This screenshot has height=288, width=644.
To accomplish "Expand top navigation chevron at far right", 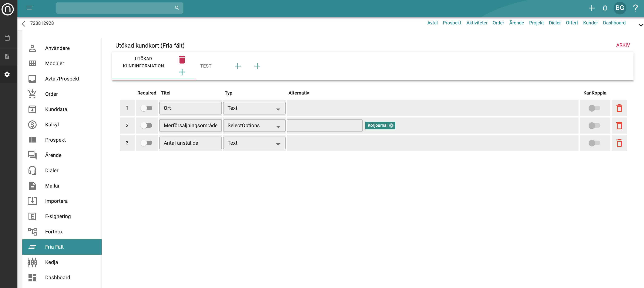I will pos(641,25).
